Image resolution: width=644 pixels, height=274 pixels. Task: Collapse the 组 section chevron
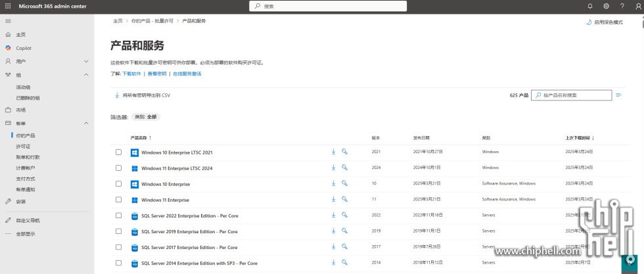[x=86, y=75]
